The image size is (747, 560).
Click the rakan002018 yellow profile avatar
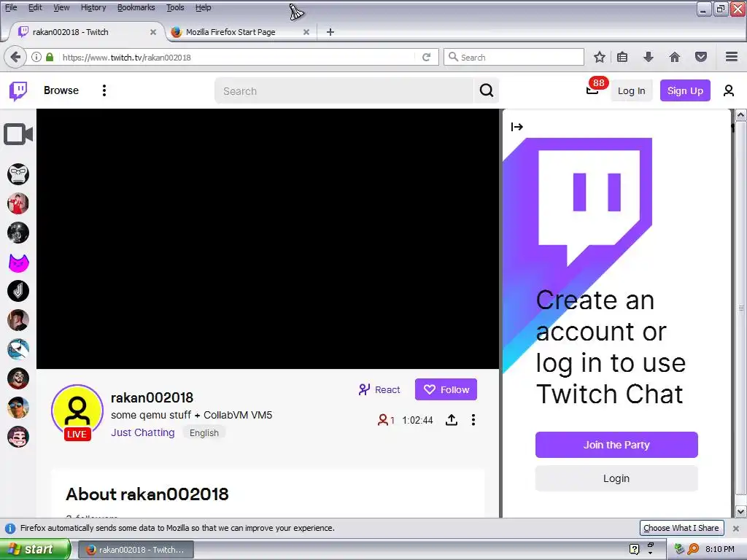point(77,410)
